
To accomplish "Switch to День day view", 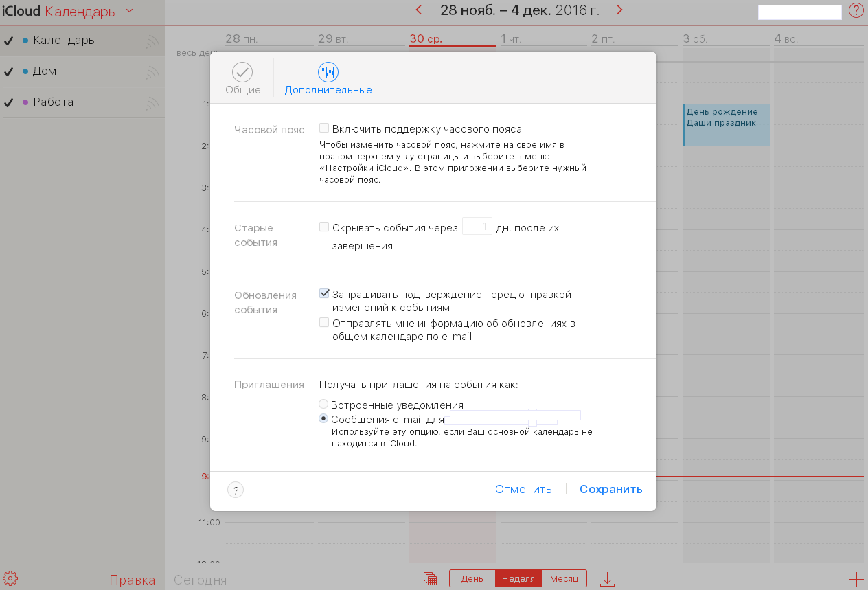I will (472, 578).
